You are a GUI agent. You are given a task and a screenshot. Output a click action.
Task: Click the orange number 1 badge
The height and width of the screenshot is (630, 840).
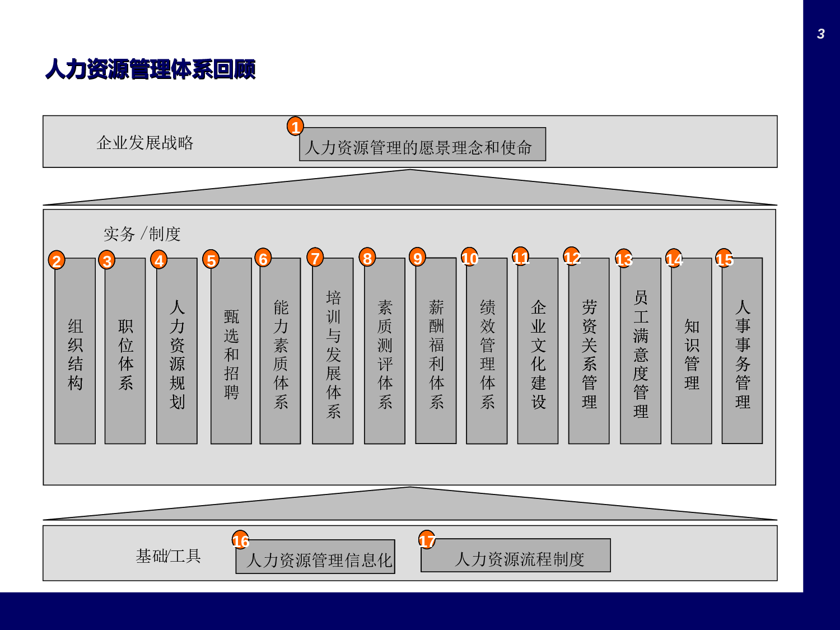tap(295, 127)
